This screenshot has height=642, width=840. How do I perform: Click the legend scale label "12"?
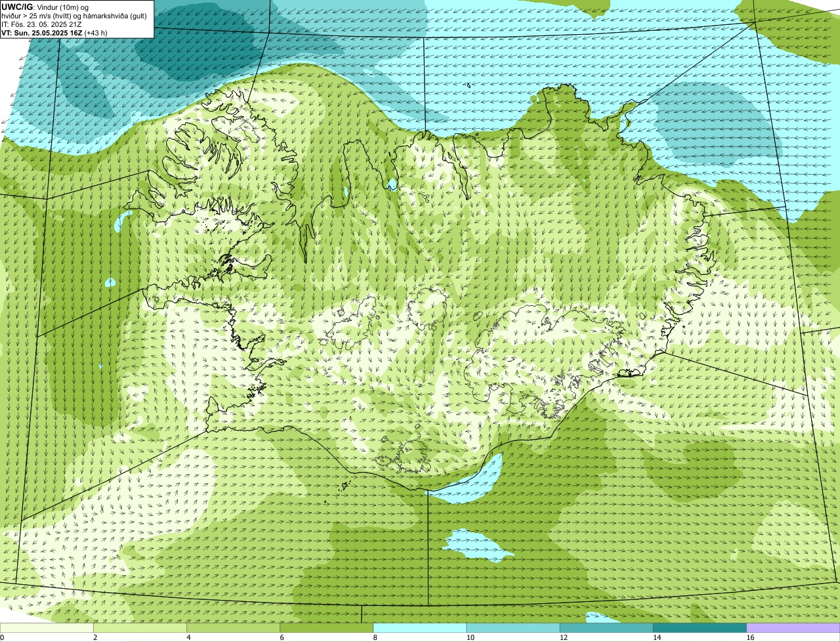point(563,637)
